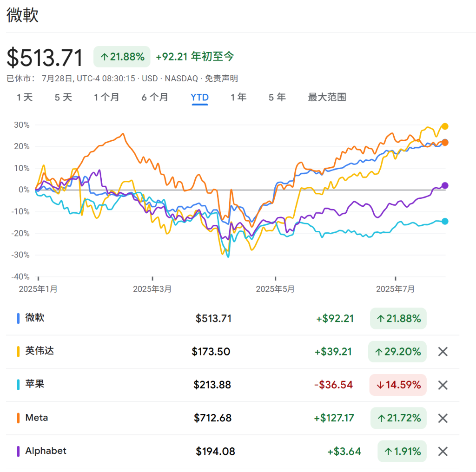Screen dimensions: 476x472
Task: Remove 英伟达 from the comparison
Action: [x=443, y=352]
